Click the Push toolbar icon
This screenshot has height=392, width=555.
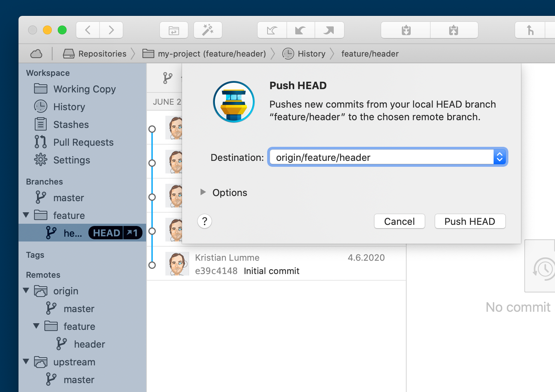(x=329, y=30)
